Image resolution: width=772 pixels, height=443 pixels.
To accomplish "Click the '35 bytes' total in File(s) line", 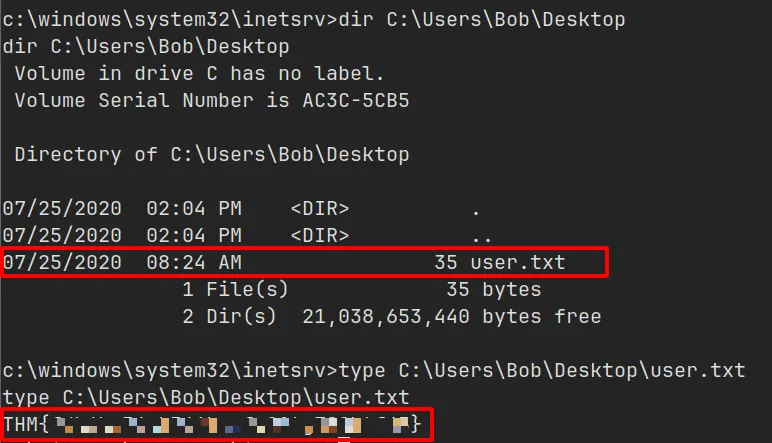I will (x=493, y=290).
